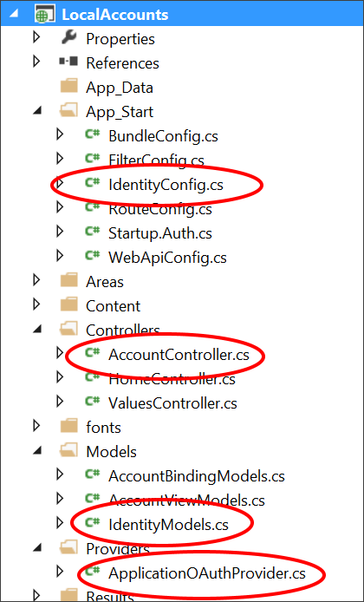Expand the Startup.Auth.cs file node
The width and height of the screenshot is (364, 602).
click(60, 232)
